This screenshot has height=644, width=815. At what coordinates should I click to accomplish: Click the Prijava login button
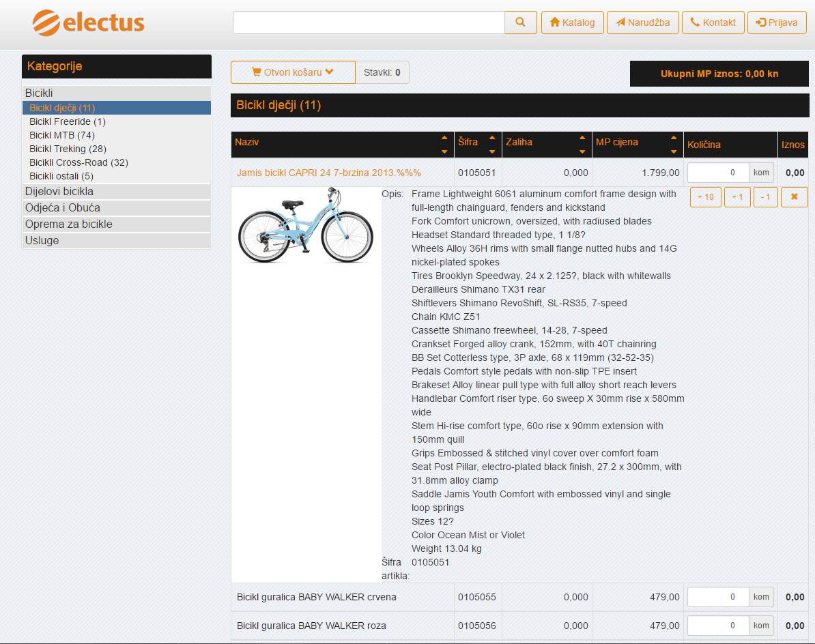tap(777, 23)
